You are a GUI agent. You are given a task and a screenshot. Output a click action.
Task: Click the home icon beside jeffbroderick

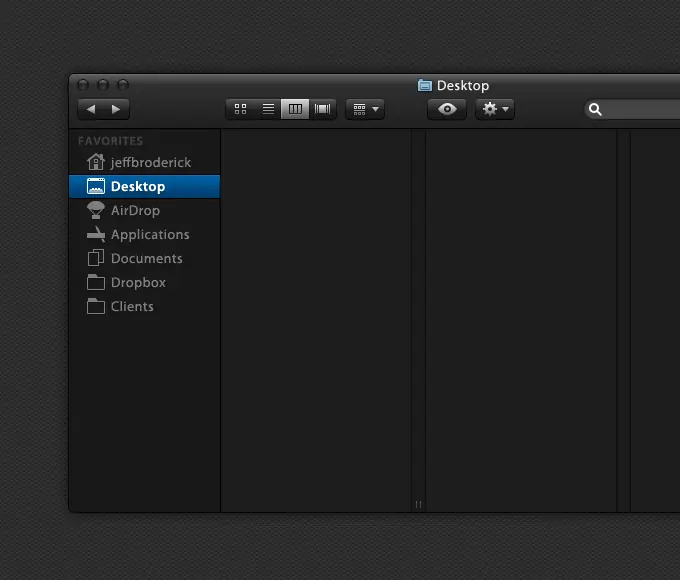coord(95,162)
